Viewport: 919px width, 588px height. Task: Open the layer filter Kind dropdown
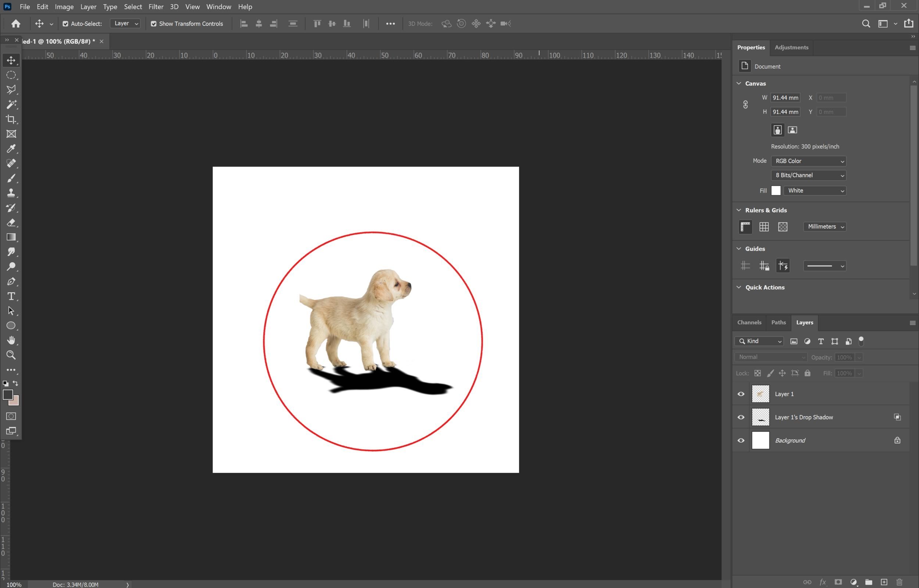759,341
